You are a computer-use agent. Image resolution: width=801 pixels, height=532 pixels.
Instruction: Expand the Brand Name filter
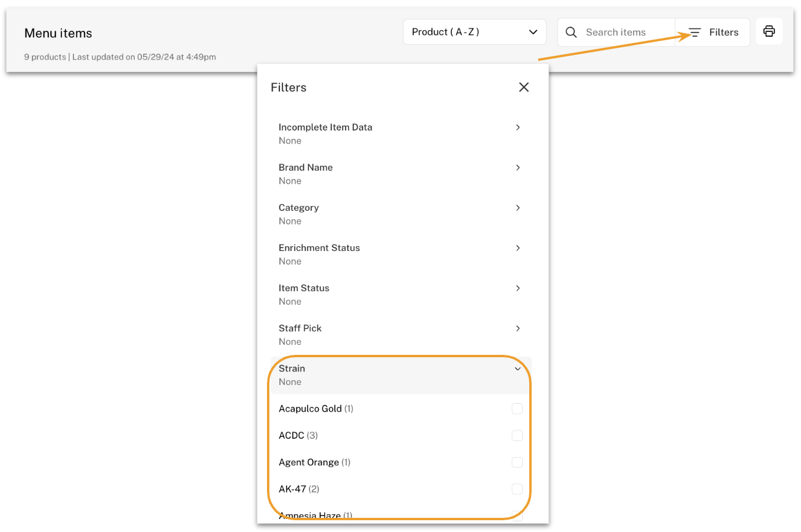[401, 174]
